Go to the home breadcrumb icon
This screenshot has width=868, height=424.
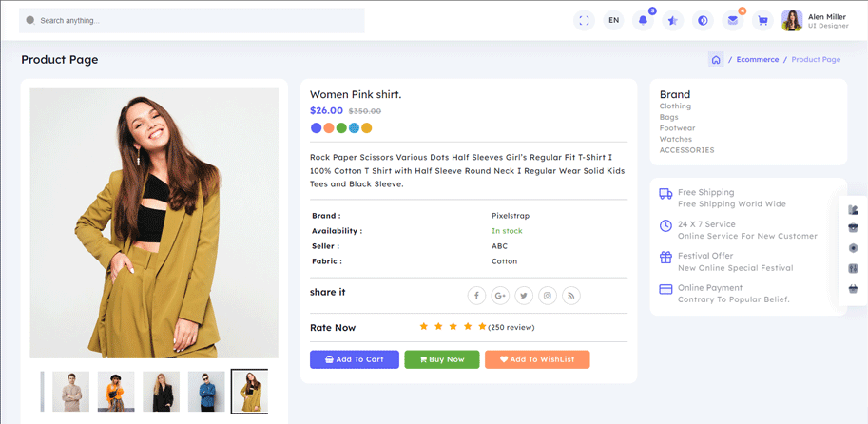pyautogui.click(x=716, y=60)
